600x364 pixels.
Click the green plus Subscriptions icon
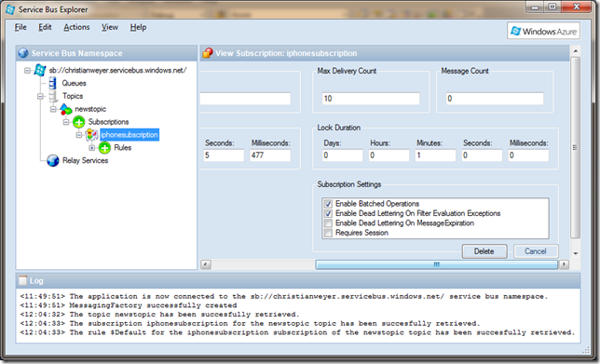[x=79, y=122]
